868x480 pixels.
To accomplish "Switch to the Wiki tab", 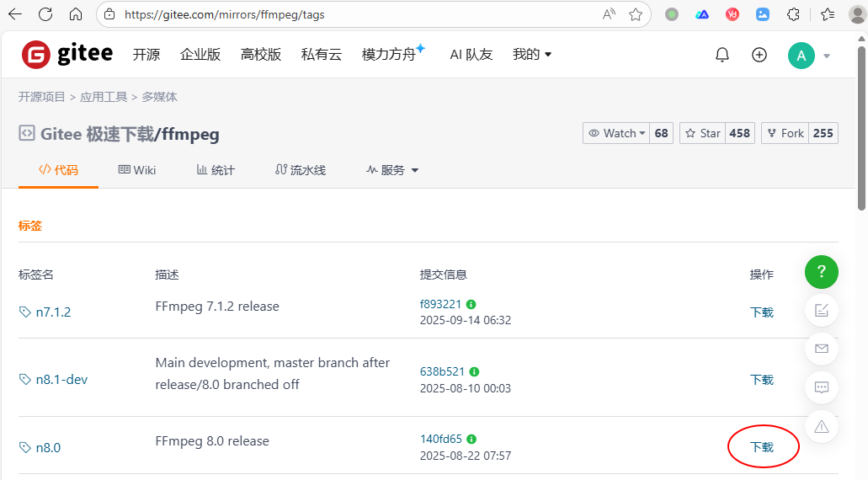I will pos(137,170).
